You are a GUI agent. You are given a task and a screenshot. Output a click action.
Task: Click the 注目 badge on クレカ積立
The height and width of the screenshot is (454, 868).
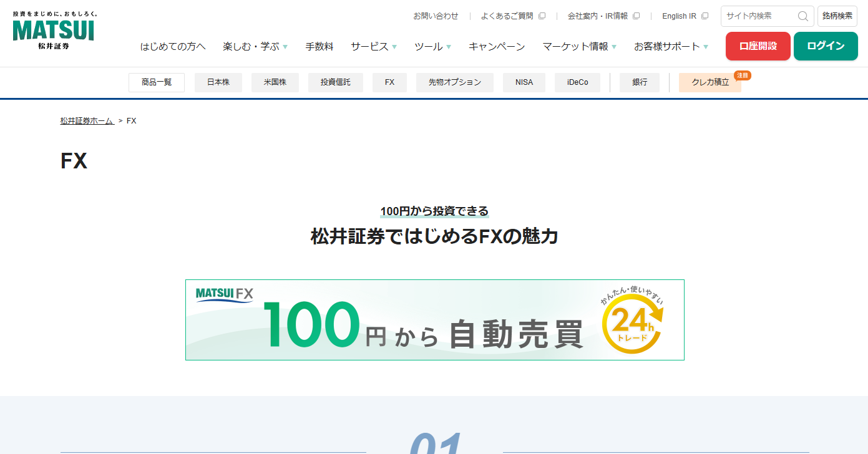[741, 75]
